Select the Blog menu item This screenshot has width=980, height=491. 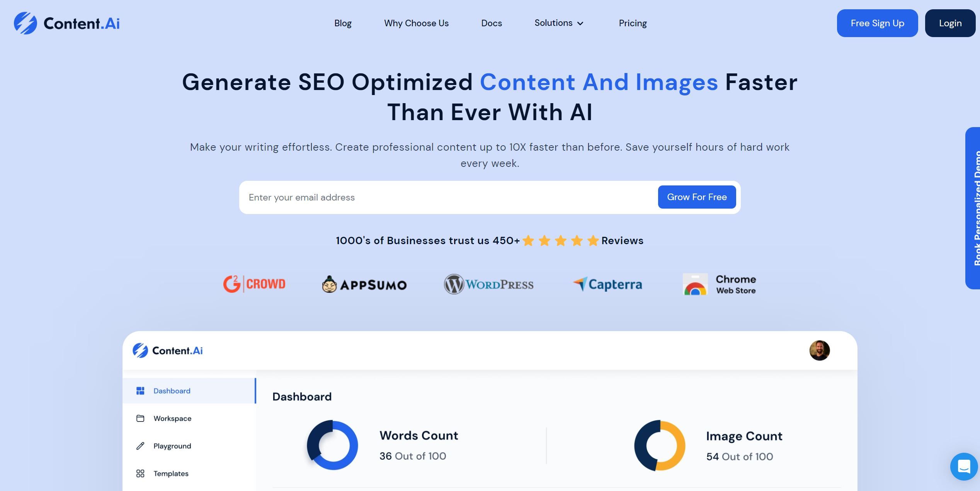342,22
